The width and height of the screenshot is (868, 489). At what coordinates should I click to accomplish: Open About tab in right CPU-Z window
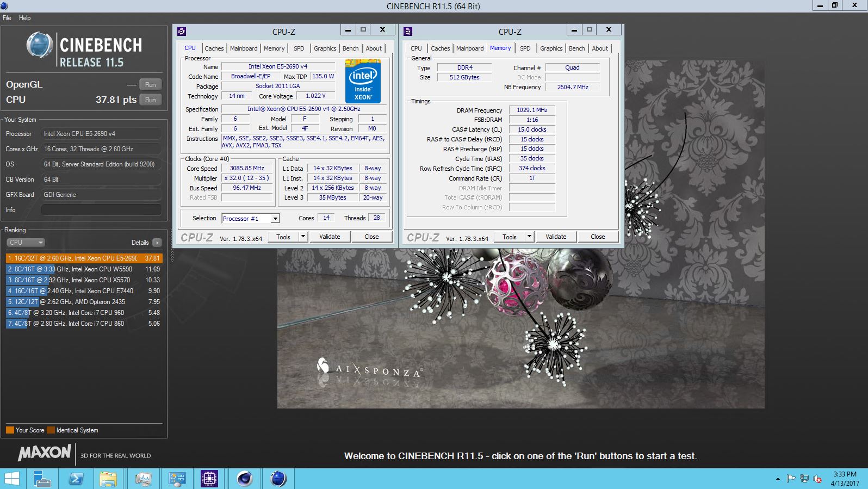click(x=600, y=48)
